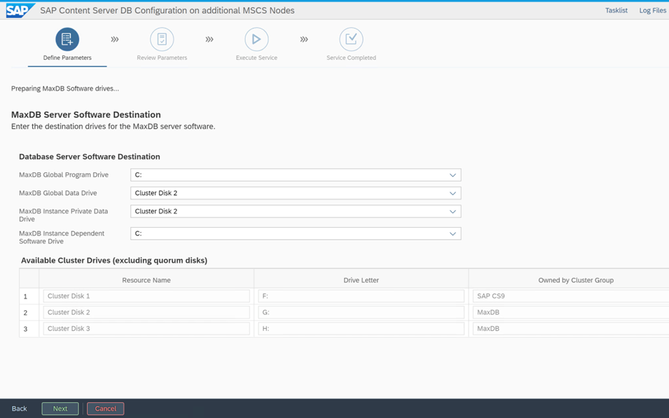Click the Database Server Software Destination heading
This screenshot has height=418, width=669.
(x=89, y=157)
